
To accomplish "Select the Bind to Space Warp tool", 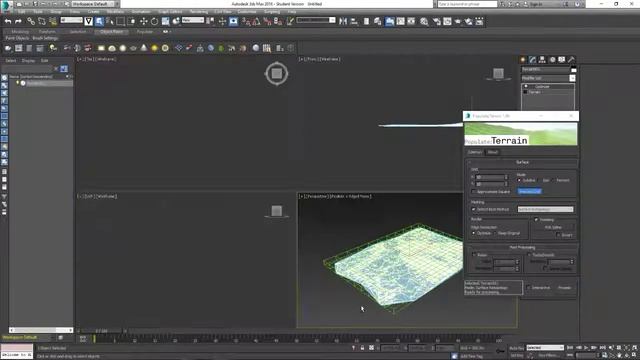I will tap(53, 21).
